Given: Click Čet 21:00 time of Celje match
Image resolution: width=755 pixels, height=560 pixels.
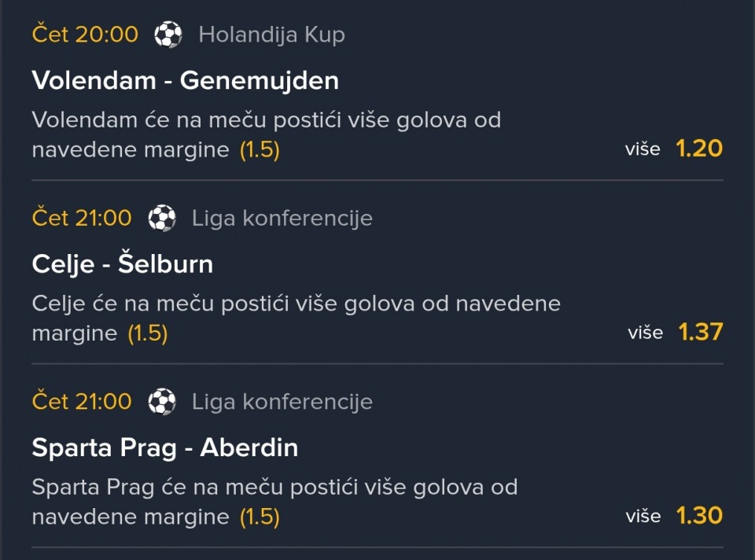Looking at the screenshot, I should coord(82,218).
